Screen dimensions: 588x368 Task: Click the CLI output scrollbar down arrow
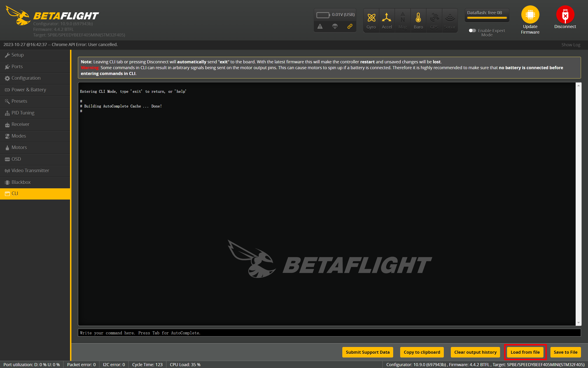tap(578, 323)
